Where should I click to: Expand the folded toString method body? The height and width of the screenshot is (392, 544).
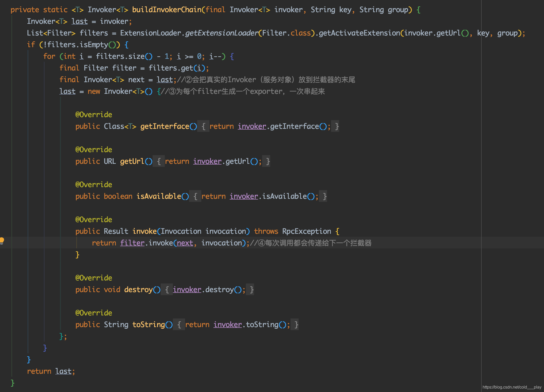pos(179,325)
